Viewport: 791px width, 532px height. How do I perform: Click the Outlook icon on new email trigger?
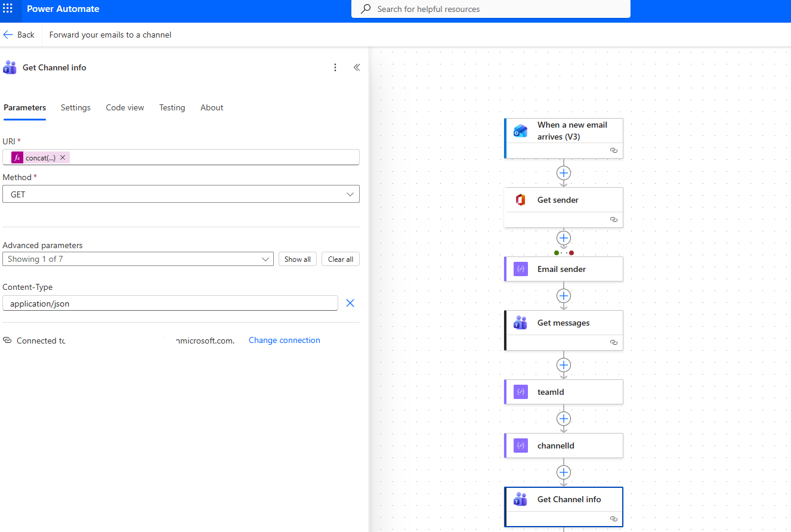520,131
